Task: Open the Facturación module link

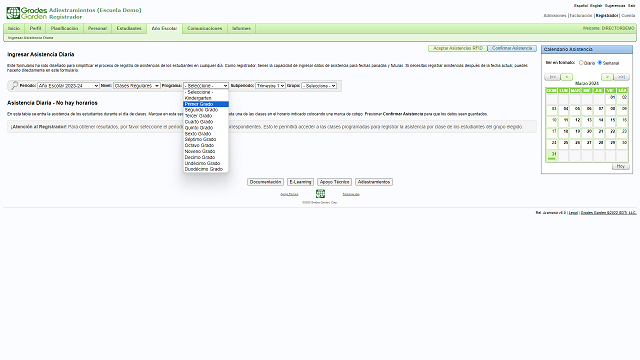Action: click(580, 16)
